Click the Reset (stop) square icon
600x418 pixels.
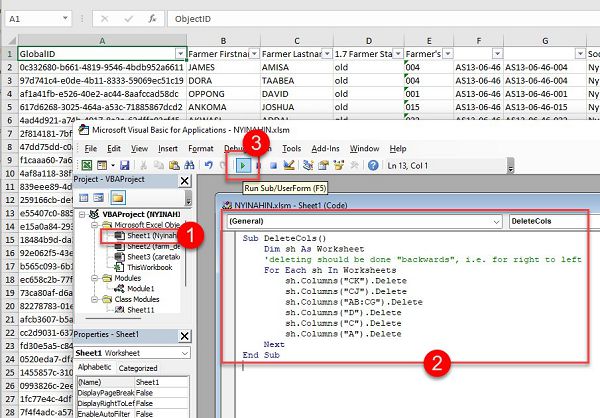(273, 165)
